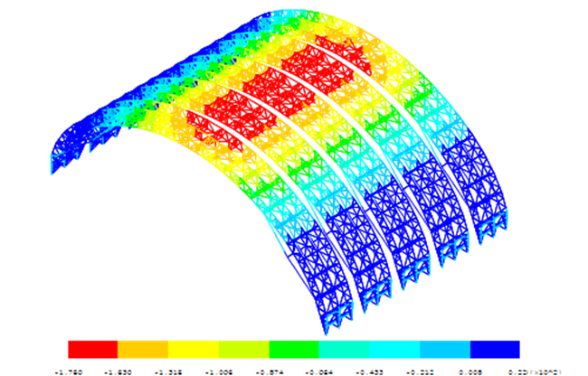Click the red legend color swatch
588x376 pixels.
click(x=93, y=349)
